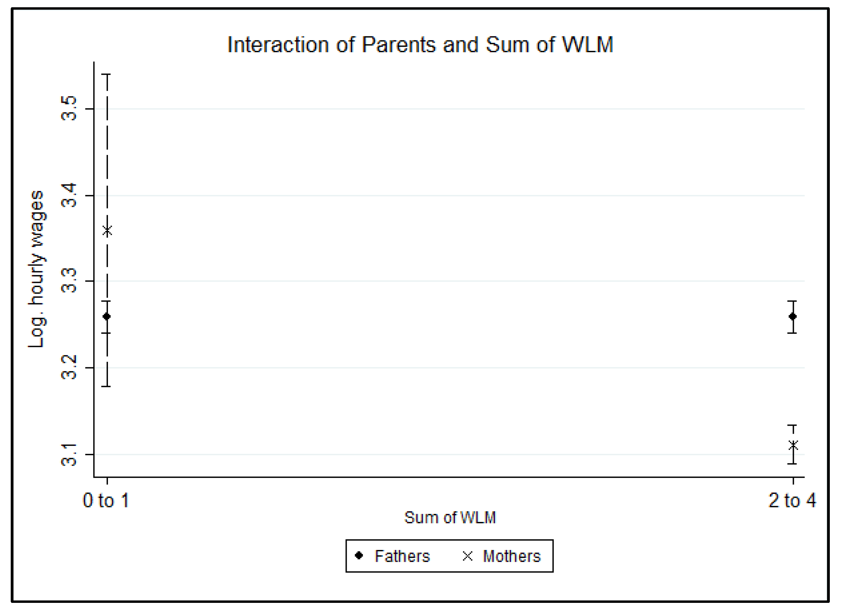The height and width of the screenshot is (616, 844).
Task: Click the "Mothers" legend text
Action: point(511,556)
